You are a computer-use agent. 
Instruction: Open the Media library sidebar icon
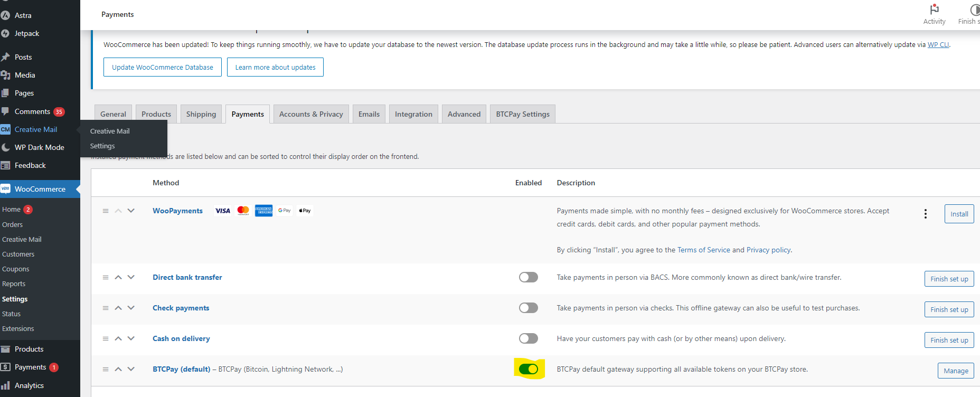click(x=6, y=75)
